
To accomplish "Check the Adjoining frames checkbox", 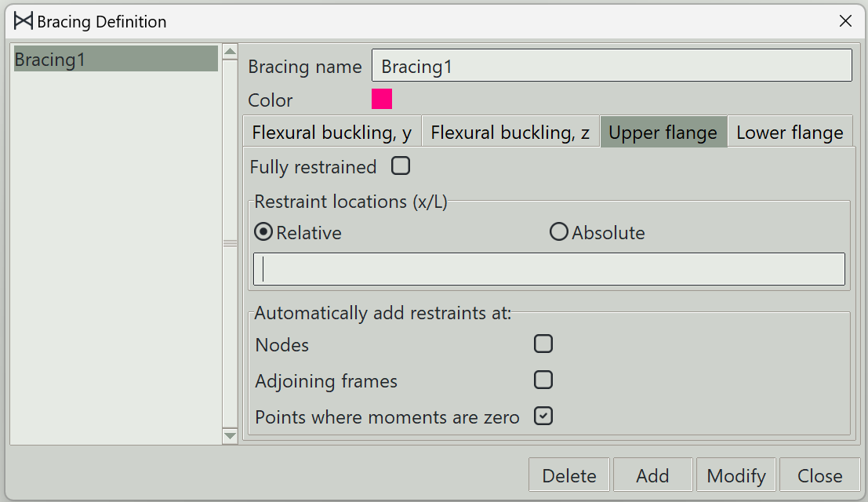I will tap(543, 380).
